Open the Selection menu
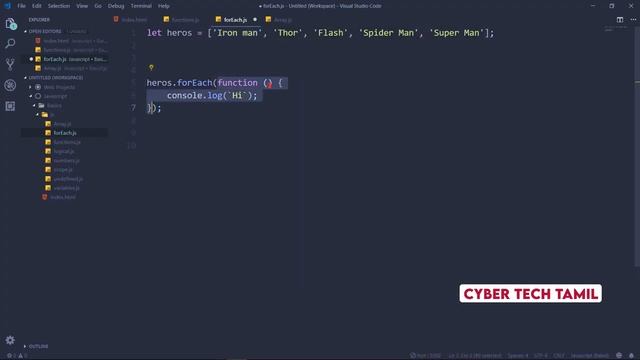The width and height of the screenshot is (640, 360). (x=59, y=6)
